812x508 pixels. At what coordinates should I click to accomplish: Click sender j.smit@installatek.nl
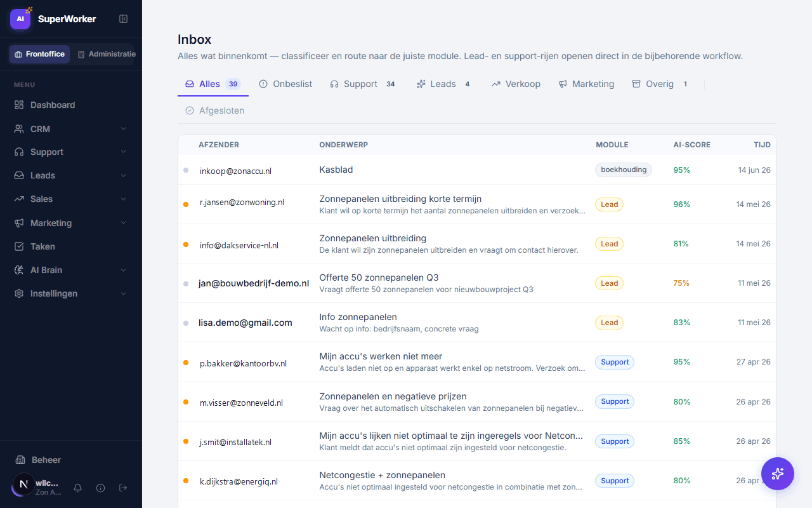point(235,443)
